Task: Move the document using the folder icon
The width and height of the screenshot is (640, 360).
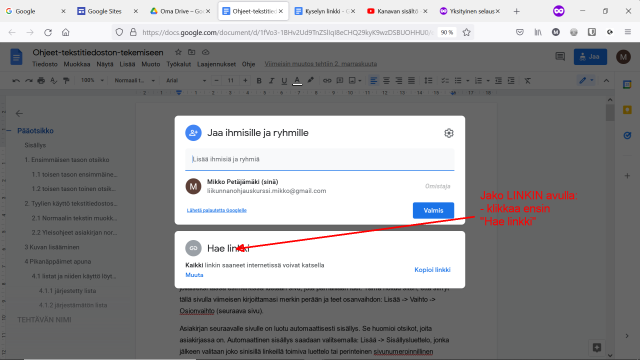Action: coord(191,52)
